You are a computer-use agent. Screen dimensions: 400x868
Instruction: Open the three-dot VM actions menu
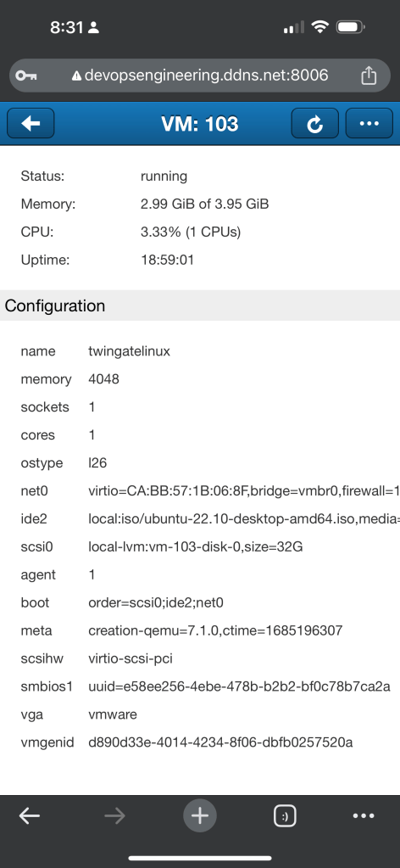pyautogui.click(x=369, y=123)
